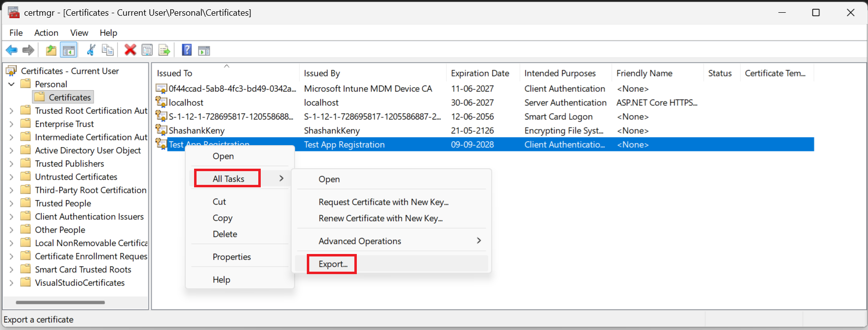Sort by the Friendly Name column header
Screen dimensions: 868x330
(x=657, y=73)
